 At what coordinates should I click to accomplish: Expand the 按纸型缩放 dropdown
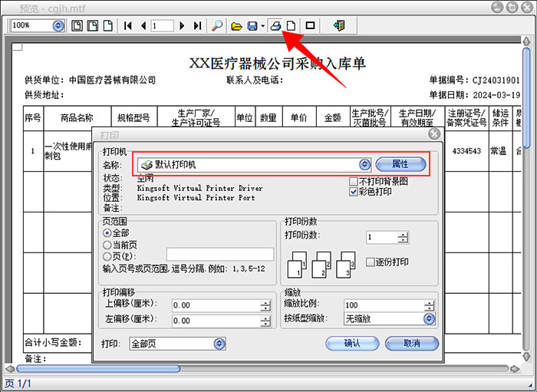pos(429,318)
